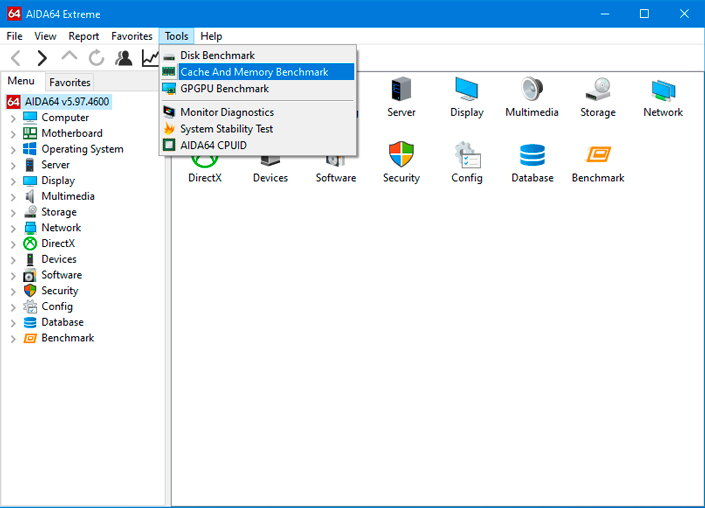The image size is (705, 508).
Task: Select Storage in the tree
Action: pos(59,212)
